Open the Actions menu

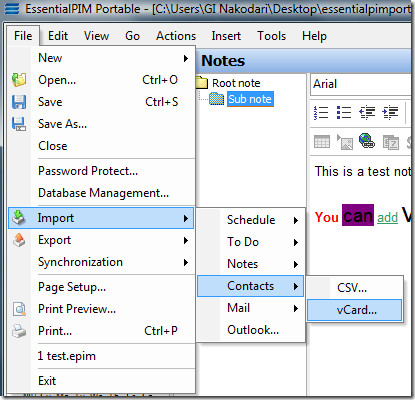(176, 36)
